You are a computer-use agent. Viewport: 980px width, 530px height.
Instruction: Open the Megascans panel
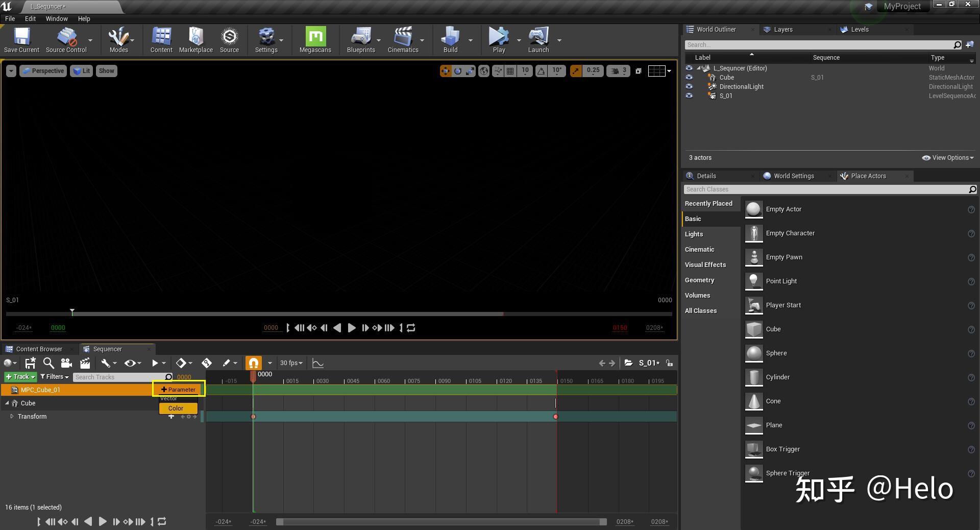tap(315, 40)
